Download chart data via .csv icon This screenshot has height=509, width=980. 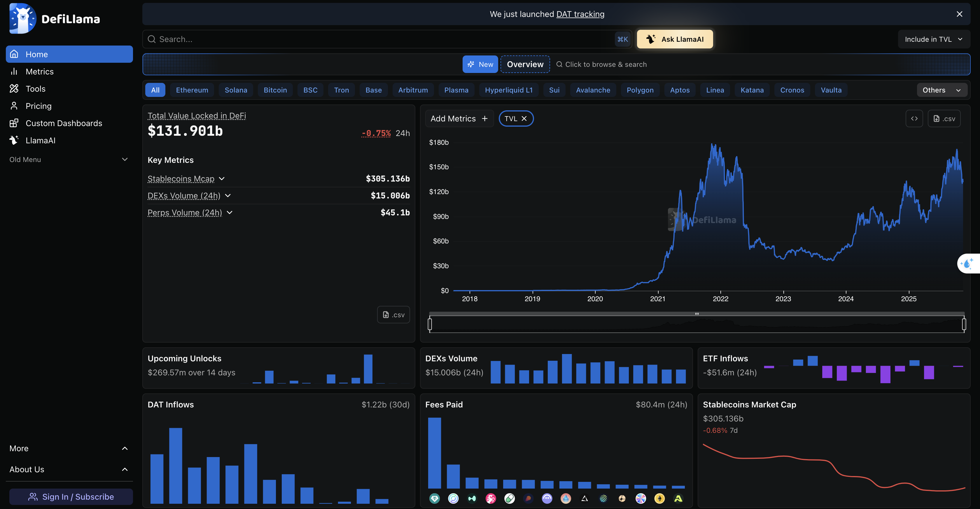tap(944, 119)
